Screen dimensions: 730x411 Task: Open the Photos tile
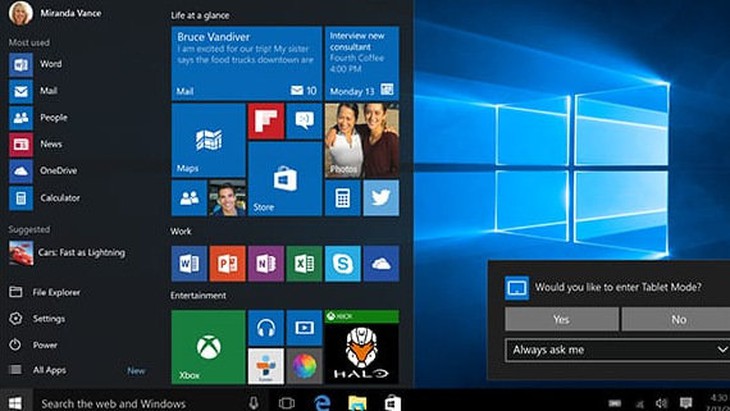[x=362, y=140]
